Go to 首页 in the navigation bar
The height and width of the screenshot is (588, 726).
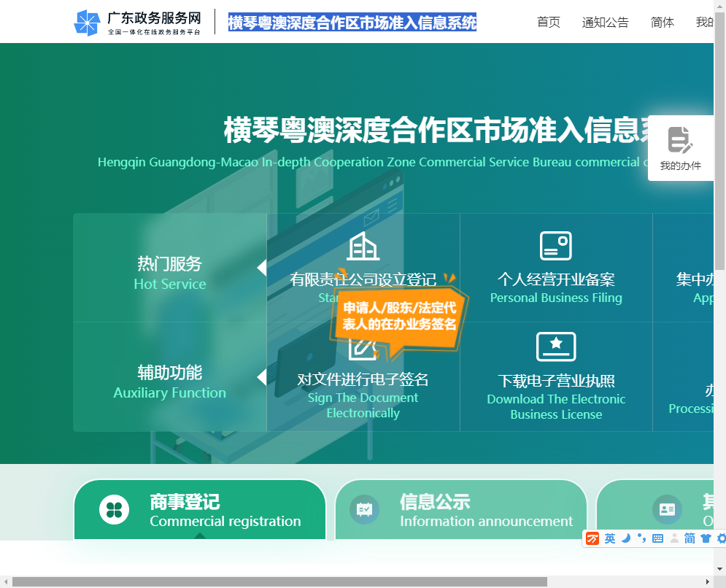tap(549, 22)
